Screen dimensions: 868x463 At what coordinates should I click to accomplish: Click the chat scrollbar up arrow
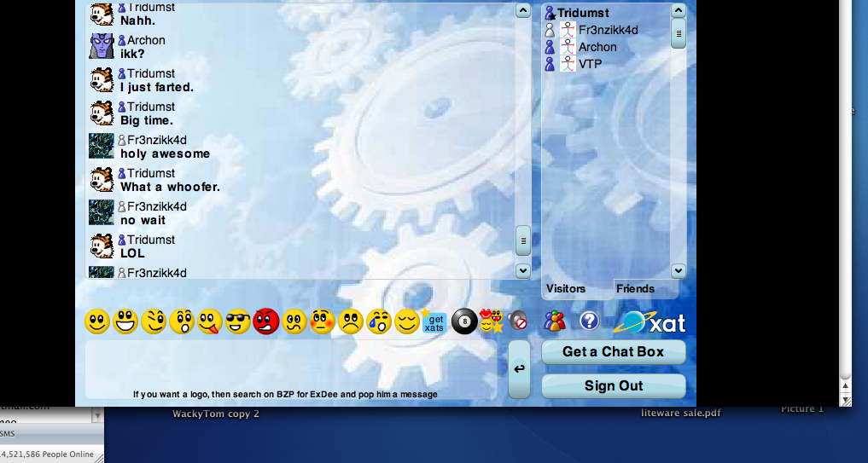point(523,10)
